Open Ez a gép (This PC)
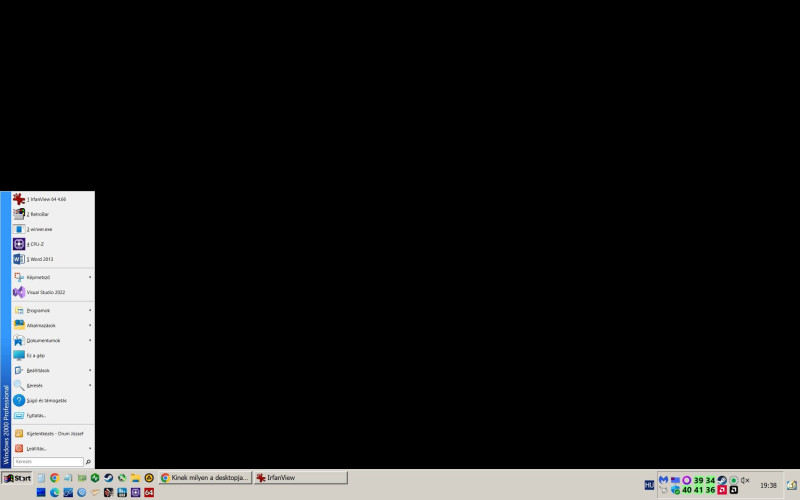Image resolution: width=800 pixels, height=500 pixels. pos(53,355)
